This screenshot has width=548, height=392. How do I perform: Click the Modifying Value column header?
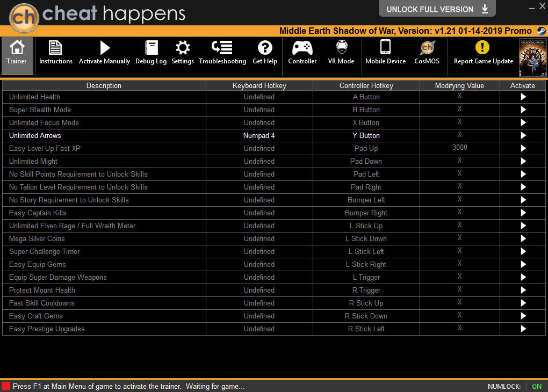[x=459, y=85]
